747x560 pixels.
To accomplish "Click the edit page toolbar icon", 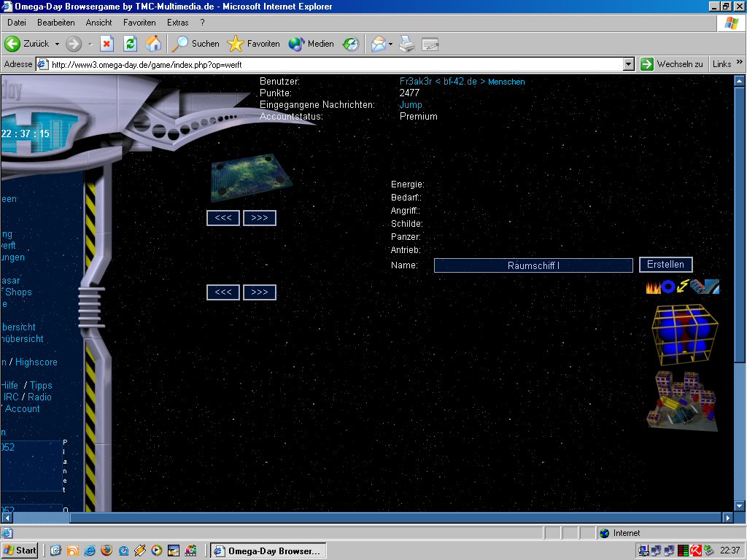I will (430, 44).
